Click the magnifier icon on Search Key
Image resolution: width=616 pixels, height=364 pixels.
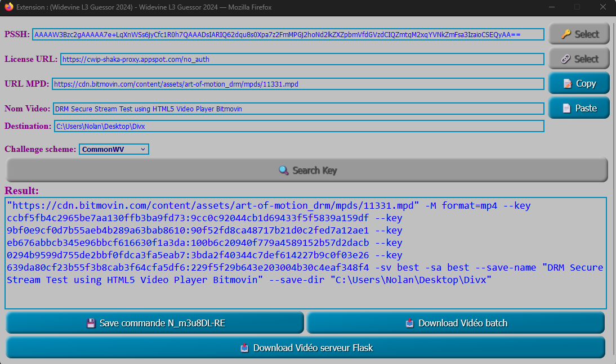point(284,170)
